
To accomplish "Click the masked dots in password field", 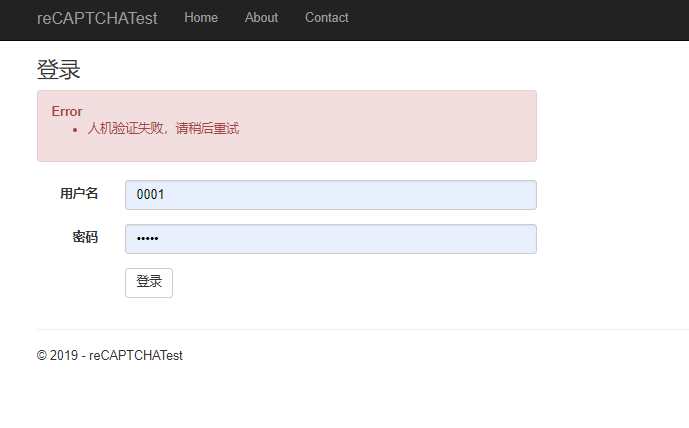I will tap(147, 239).
